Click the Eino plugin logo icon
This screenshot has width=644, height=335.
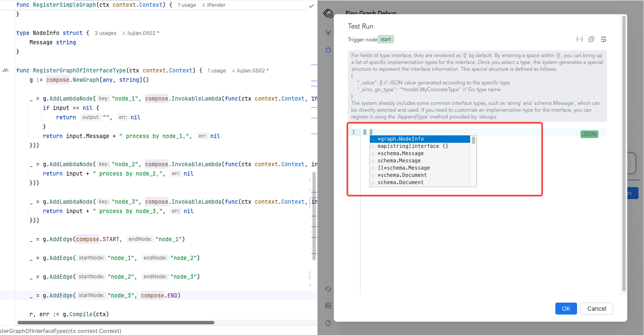pyautogui.click(x=328, y=14)
